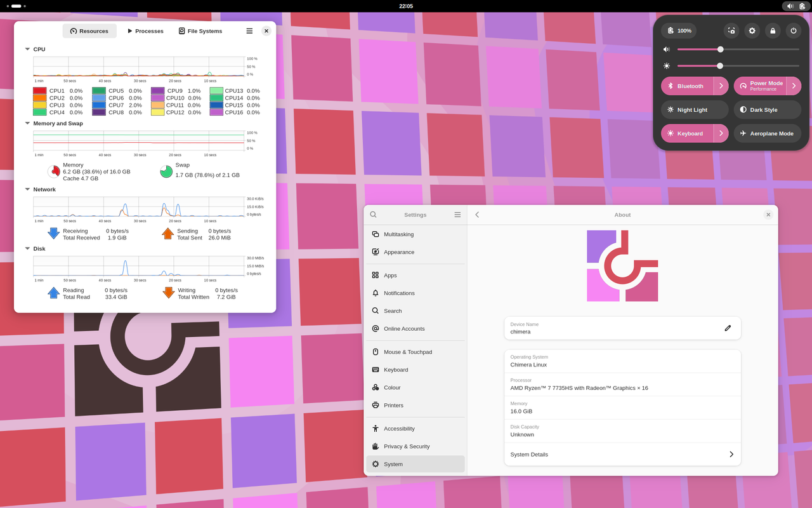Switch to the Processes tab
This screenshot has width=812, height=508.
click(145, 30)
